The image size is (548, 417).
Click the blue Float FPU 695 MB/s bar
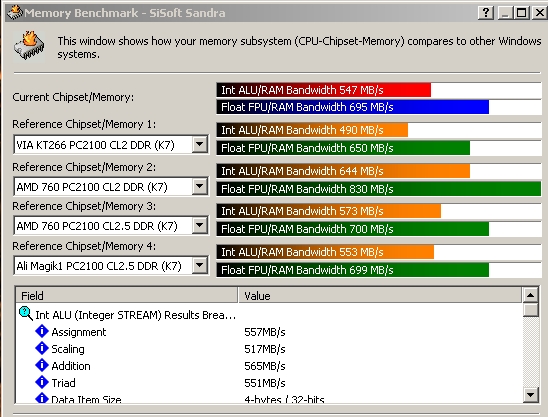353,107
